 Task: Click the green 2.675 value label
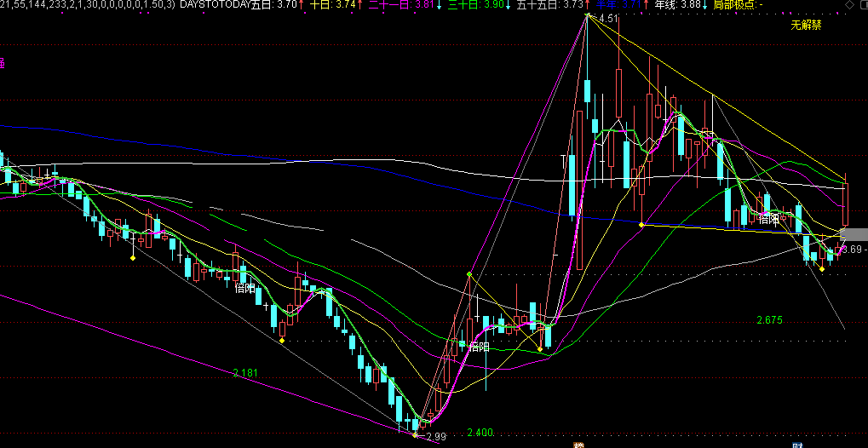769,320
